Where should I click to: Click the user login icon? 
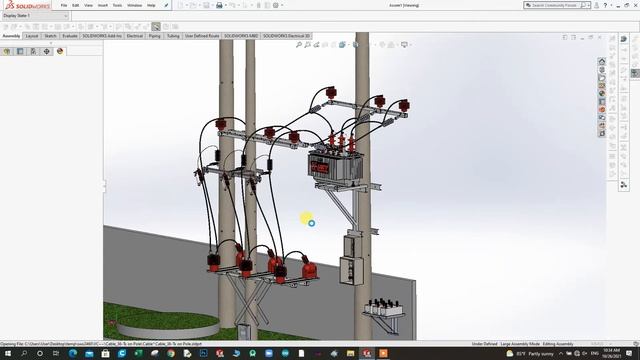tap(596, 5)
